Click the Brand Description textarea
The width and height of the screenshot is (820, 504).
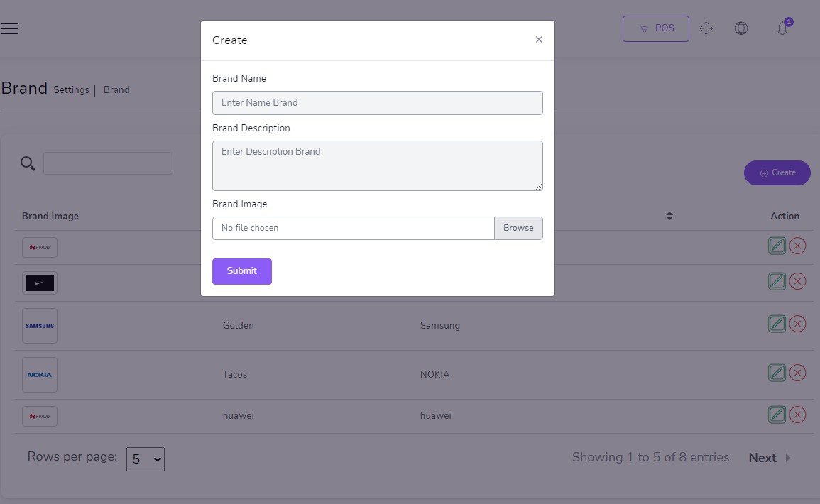(377, 165)
